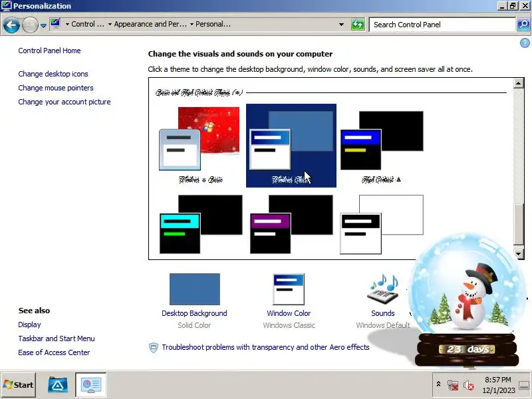Expand the arrow before Control breadcrumb

click(67, 25)
